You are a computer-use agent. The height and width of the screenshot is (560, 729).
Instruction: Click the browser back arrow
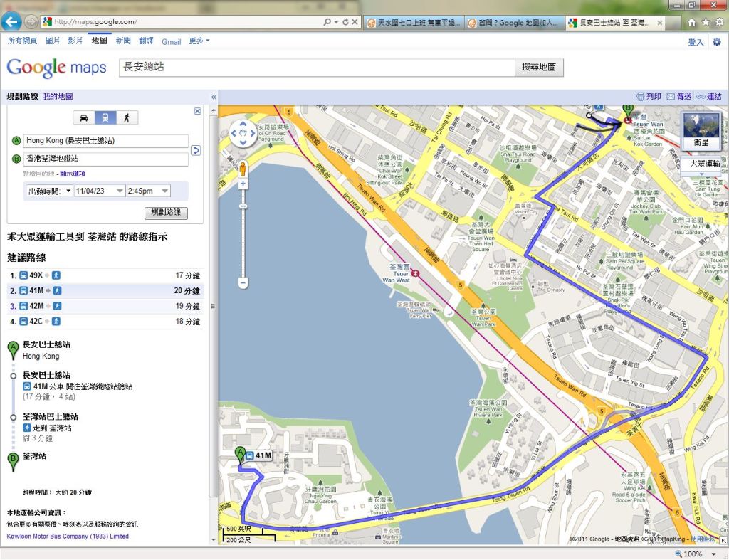[x=11, y=21]
